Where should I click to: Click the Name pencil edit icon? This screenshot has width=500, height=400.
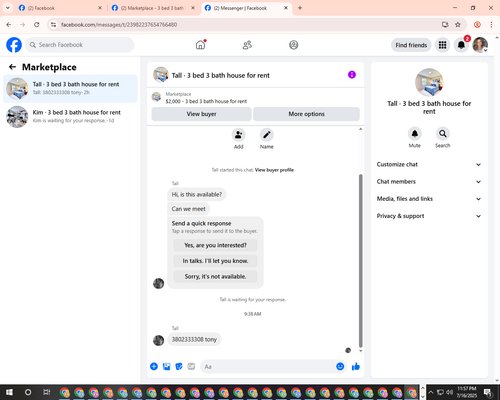click(x=267, y=135)
